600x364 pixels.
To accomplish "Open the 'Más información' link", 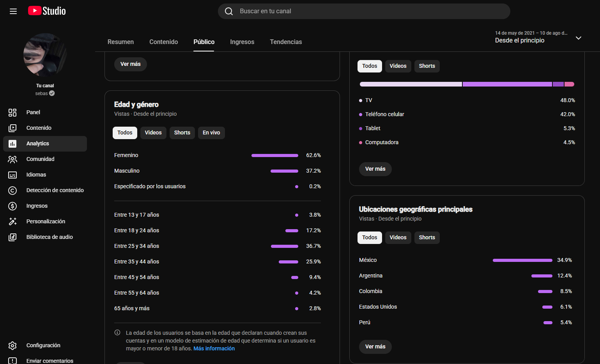I will point(214,348).
